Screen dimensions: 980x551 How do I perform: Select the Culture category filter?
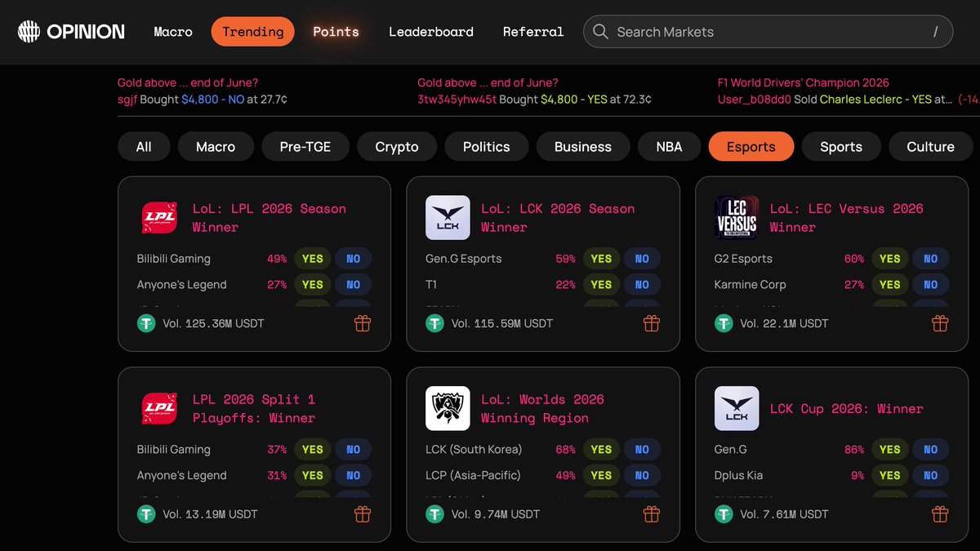pos(930,147)
